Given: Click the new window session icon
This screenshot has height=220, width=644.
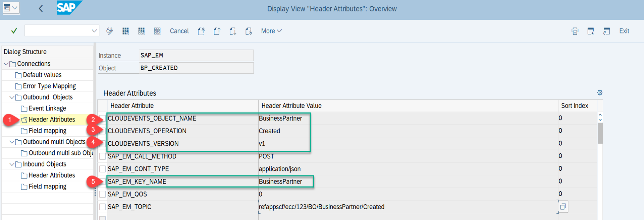Looking at the screenshot, I should (x=591, y=31).
